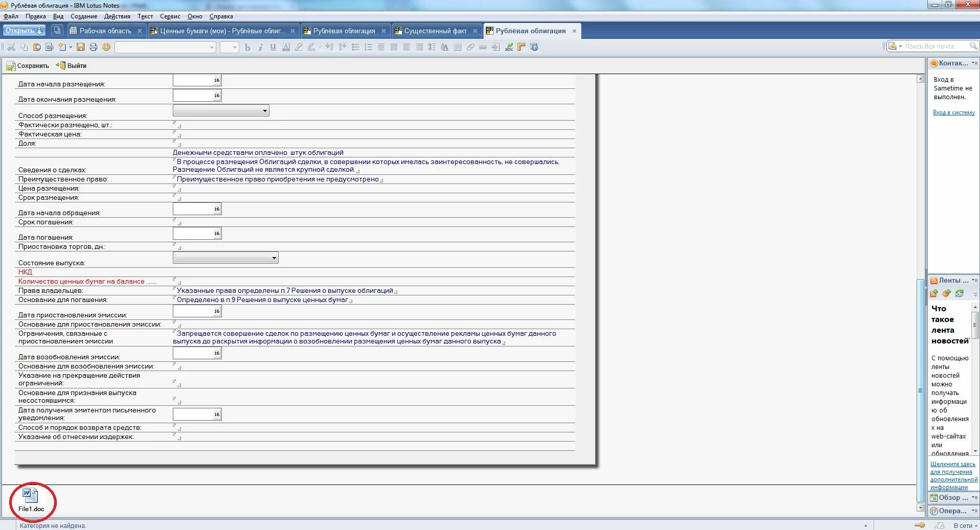Click the Print toolbar icon
This screenshot has width=980, height=530.
point(93,47)
